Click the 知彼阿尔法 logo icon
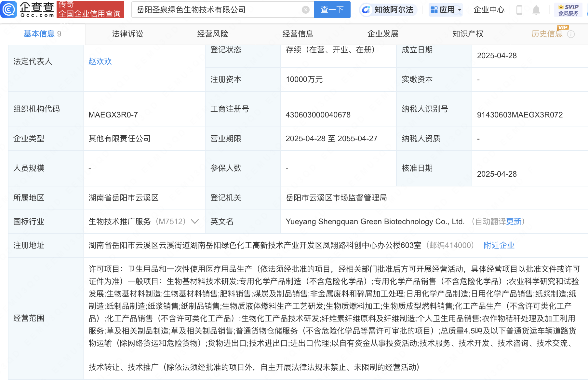 tap(366, 10)
